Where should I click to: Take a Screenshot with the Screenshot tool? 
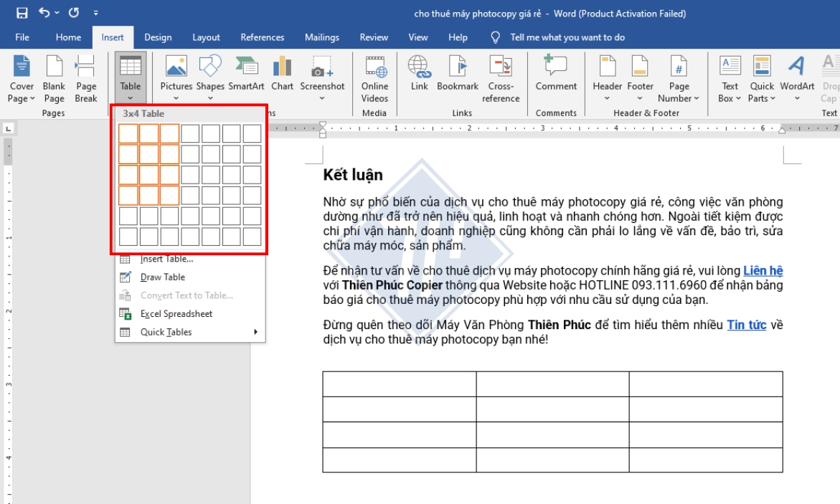pyautogui.click(x=323, y=77)
